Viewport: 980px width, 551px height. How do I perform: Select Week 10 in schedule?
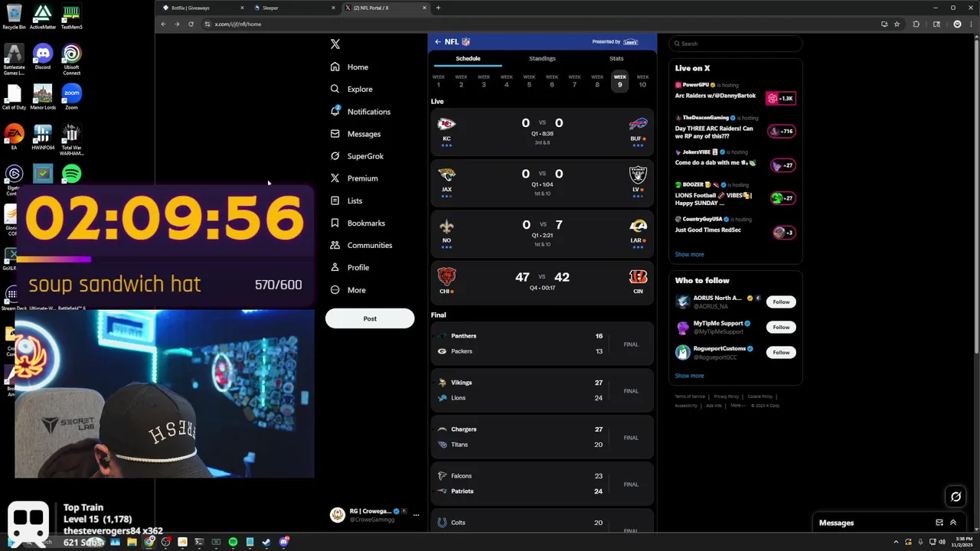click(x=642, y=80)
